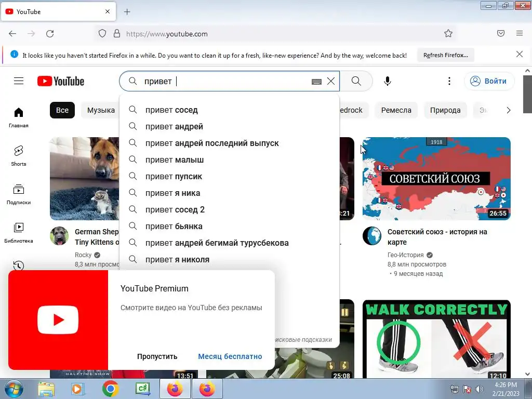Open Save to Pocket
Screen dimensions: 532x399
point(501,33)
